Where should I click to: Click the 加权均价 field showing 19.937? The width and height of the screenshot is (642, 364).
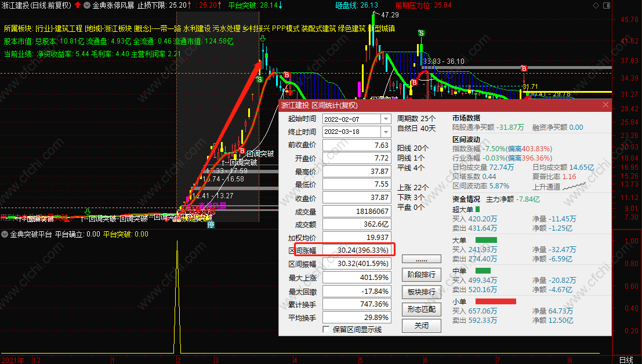pyautogui.click(x=357, y=238)
